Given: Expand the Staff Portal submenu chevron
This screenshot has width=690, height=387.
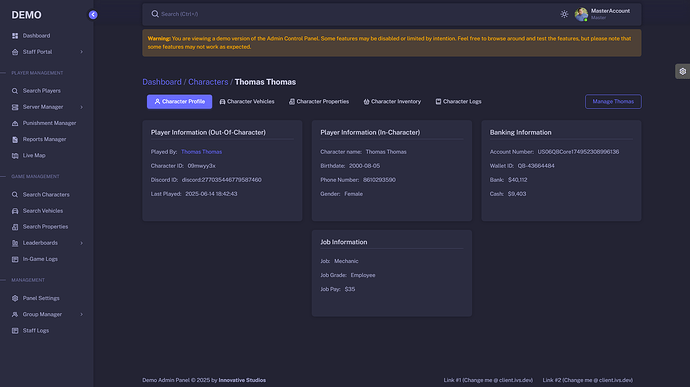Looking at the screenshot, I should click(81, 52).
